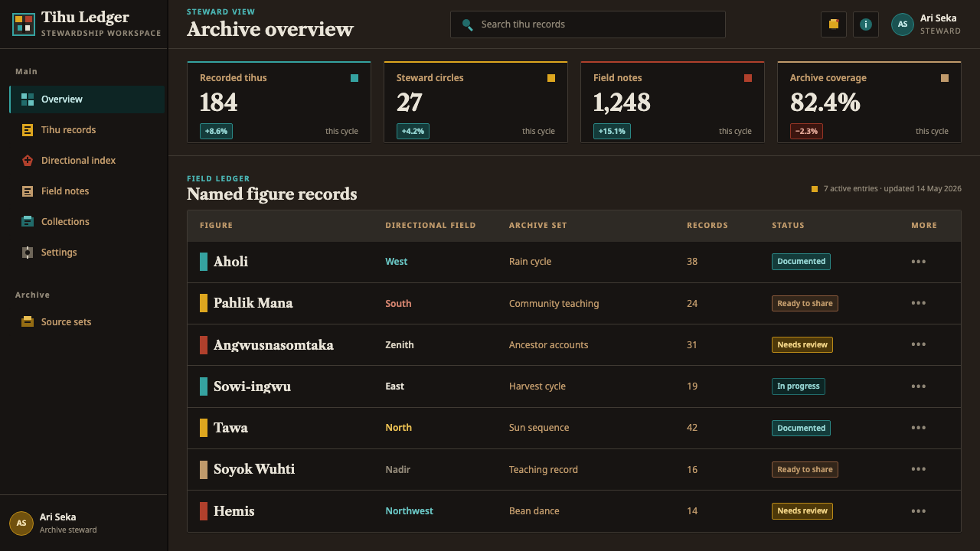Click the West directional field link
Image resolution: width=980 pixels, height=551 pixels.
(x=397, y=262)
